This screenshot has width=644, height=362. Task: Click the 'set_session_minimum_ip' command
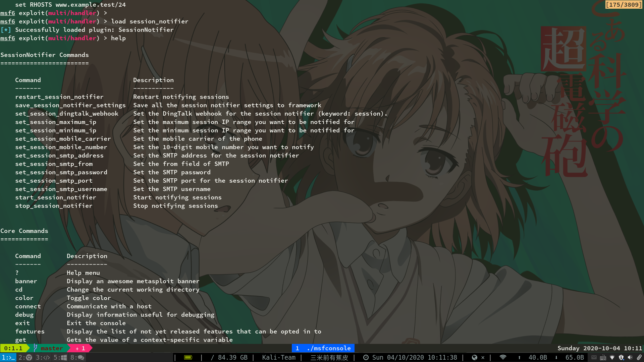(56, 130)
